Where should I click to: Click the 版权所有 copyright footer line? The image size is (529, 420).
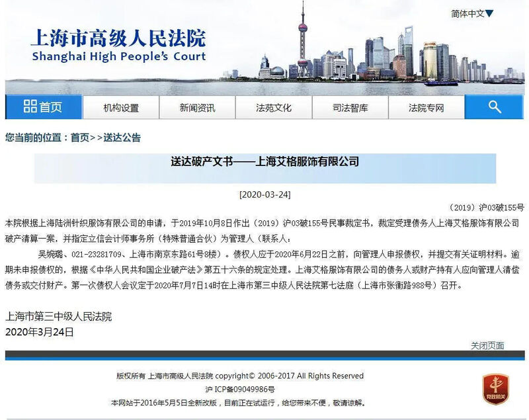240,376
